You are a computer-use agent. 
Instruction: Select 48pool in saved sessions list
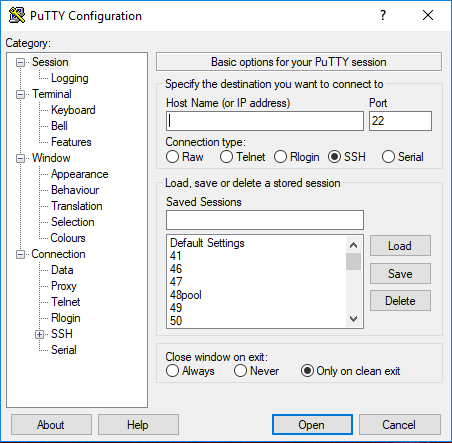(186, 295)
